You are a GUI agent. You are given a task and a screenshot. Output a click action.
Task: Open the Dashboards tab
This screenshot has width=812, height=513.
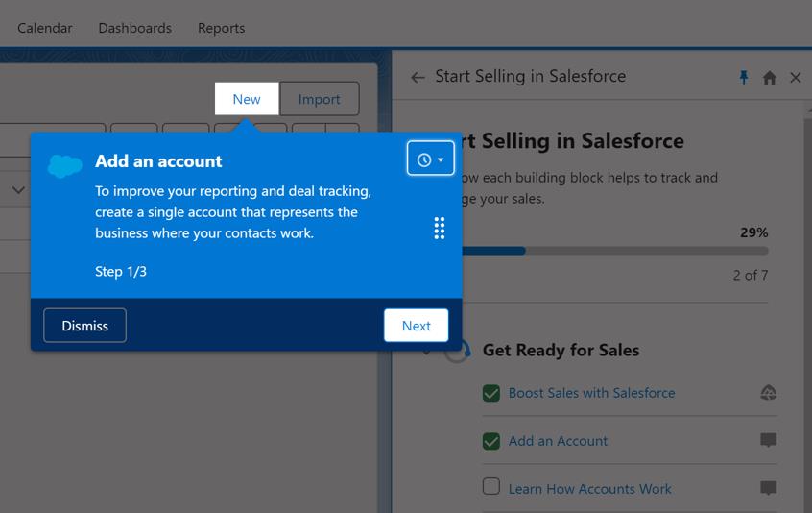134,28
